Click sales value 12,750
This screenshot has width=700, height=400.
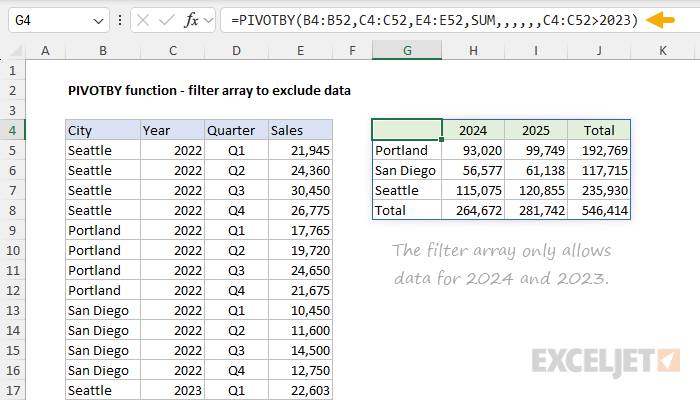tap(300, 371)
